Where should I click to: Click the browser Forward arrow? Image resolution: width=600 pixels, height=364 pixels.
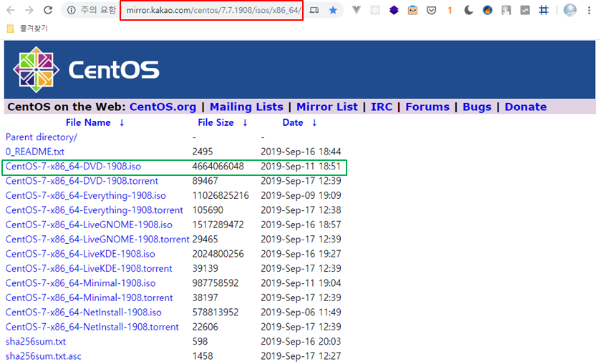(29, 10)
